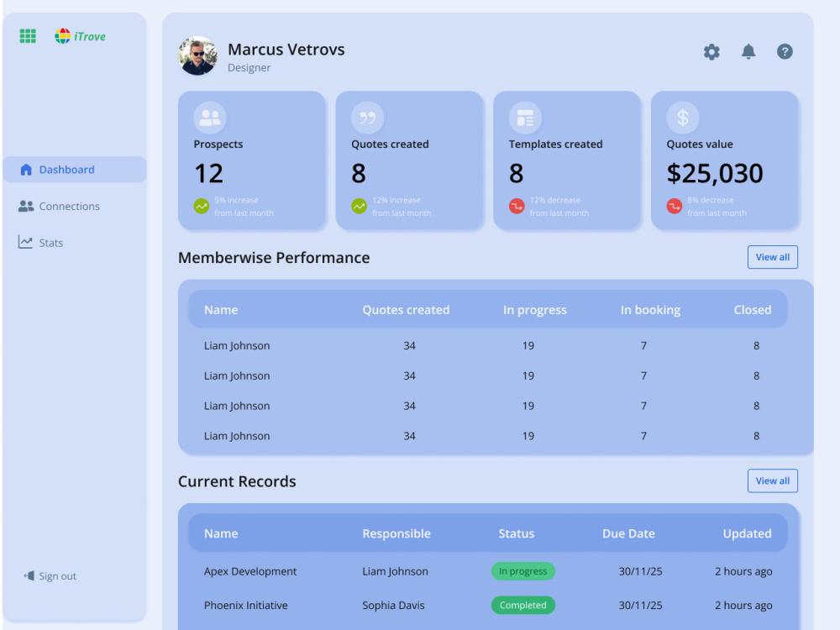The image size is (840, 630).
Task: Click the Quotes created column header in performance table
Action: (x=406, y=310)
